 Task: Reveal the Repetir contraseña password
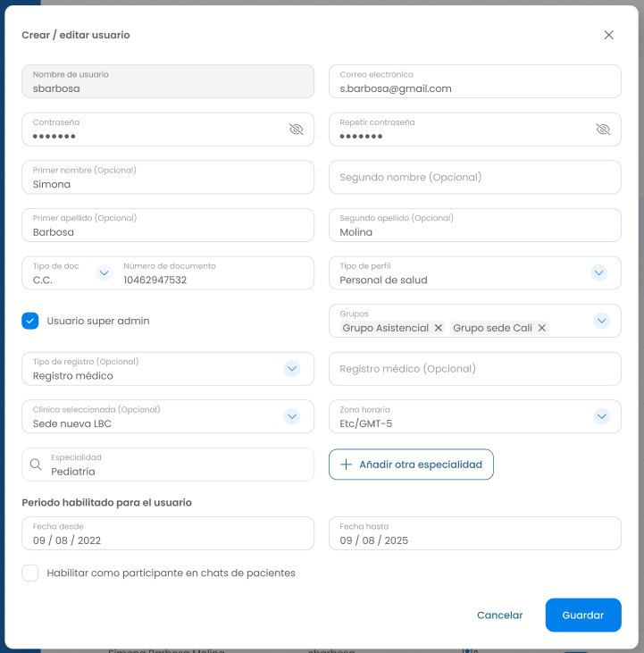[603, 130]
